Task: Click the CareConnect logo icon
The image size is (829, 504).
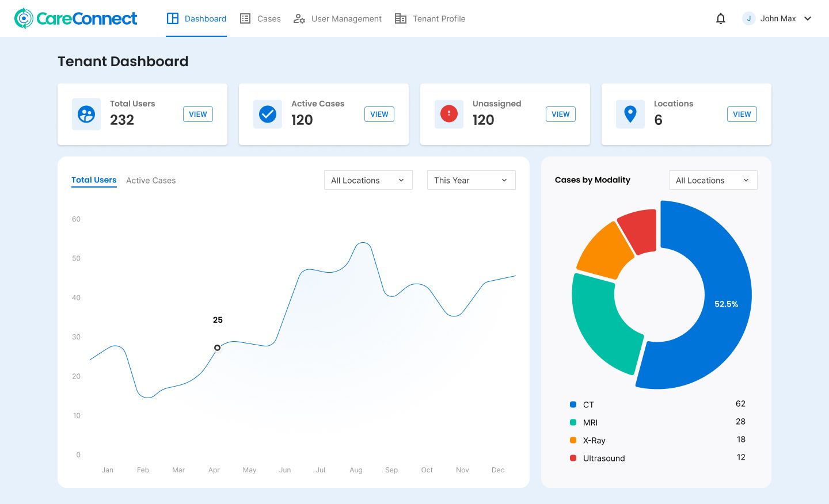Action: pos(23,18)
